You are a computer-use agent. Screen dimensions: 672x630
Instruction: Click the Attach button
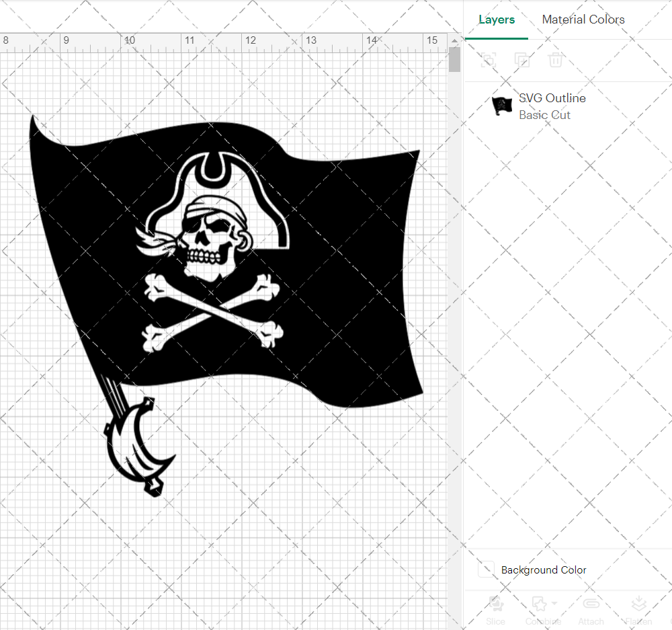pos(591,611)
